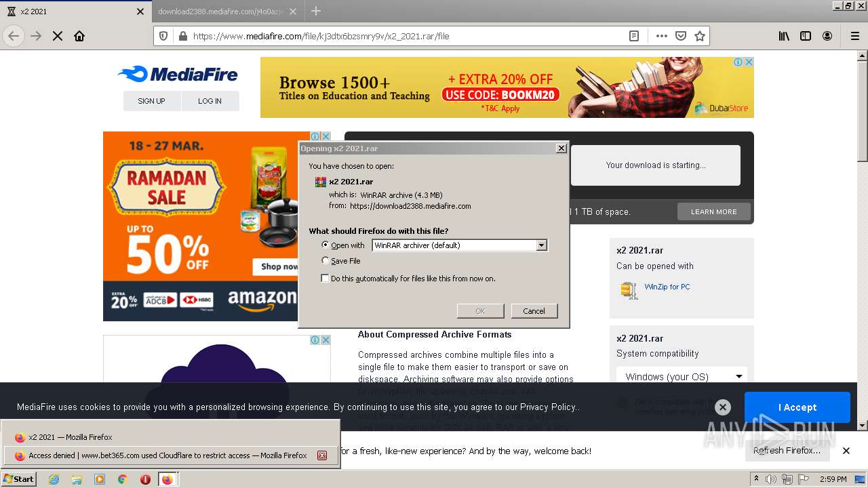
Task: Go back with the Firefox back arrow
Action: point(14,36)
